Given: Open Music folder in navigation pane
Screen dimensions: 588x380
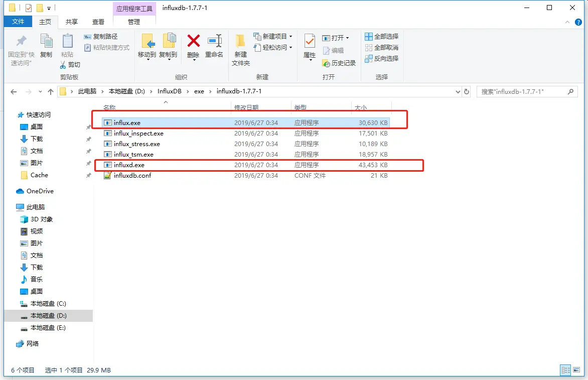Looking at the screenshot, I should point(32,279).
